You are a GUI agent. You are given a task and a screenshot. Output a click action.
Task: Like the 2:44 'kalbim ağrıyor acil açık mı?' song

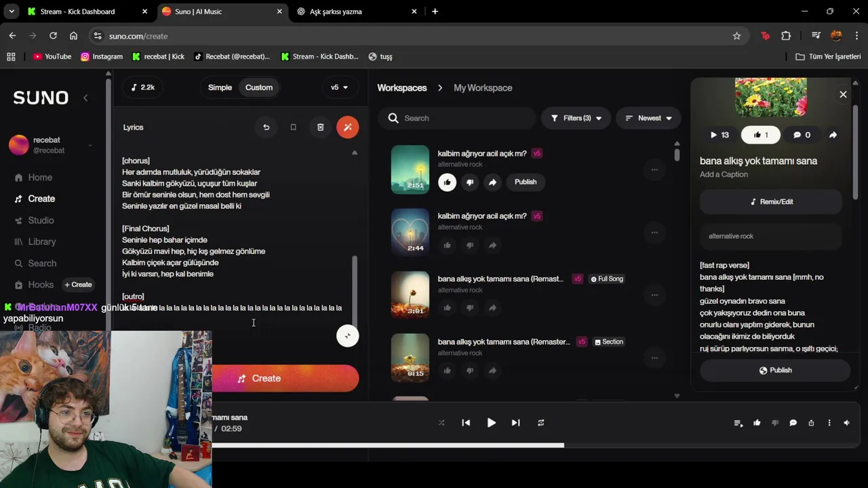pos(447,245)
